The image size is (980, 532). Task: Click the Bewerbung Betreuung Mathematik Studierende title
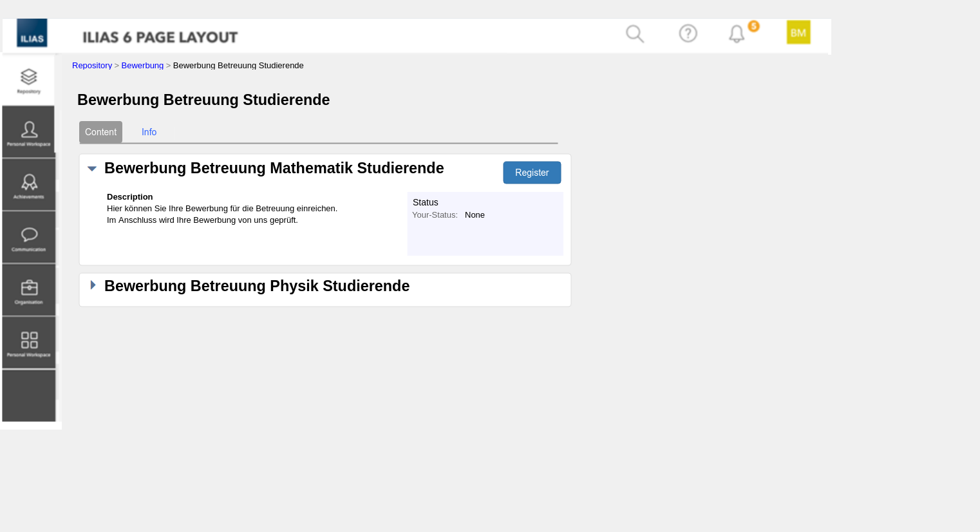coord(274,168)
